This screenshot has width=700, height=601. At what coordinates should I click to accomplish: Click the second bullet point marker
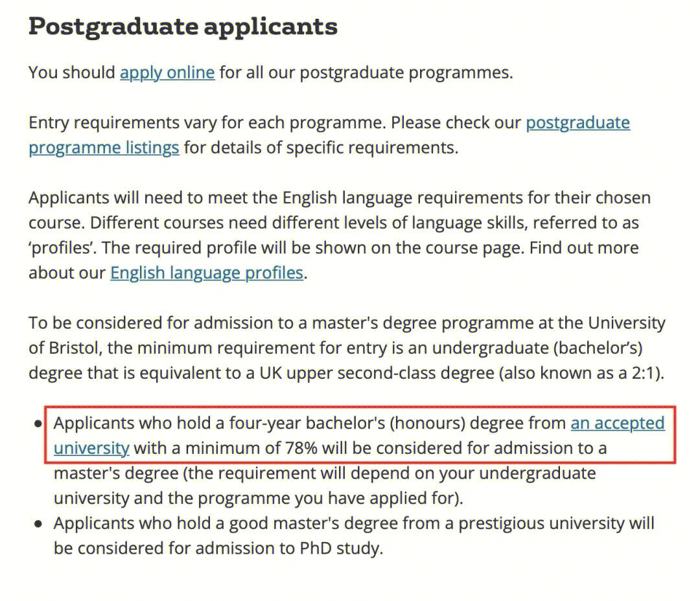pyautogui.click(x=38, y=523)
